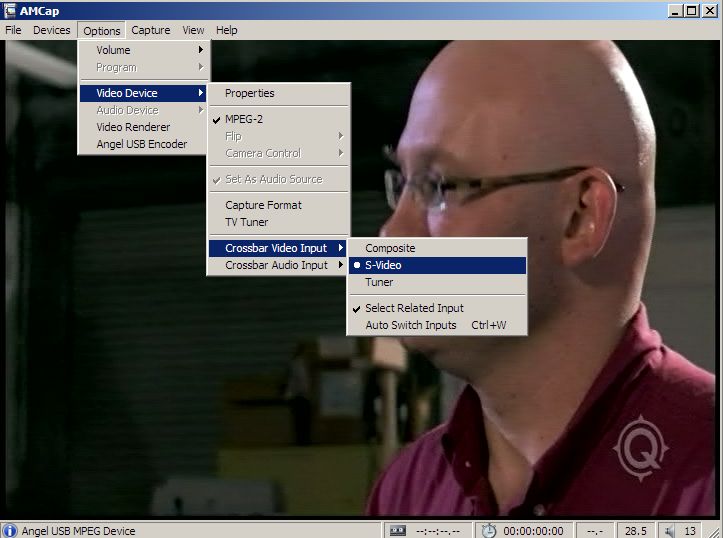
Task: Select S-Video input
Action: [x=437, y=265]
